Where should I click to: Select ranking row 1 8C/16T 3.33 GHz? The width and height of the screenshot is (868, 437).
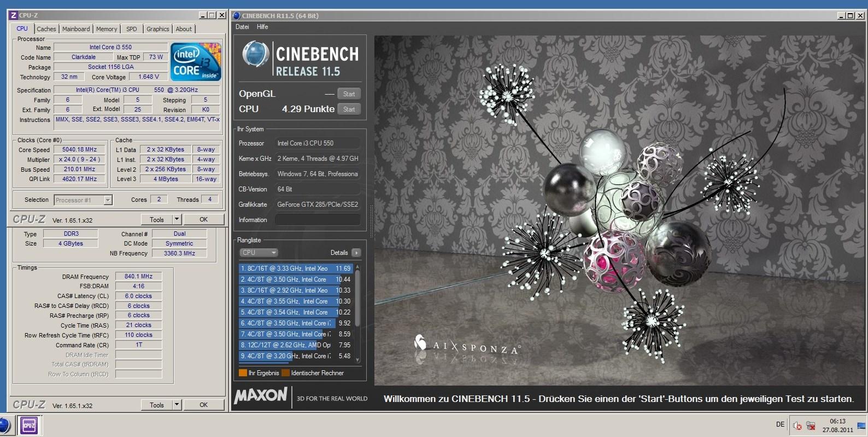[x=296, y=269]
